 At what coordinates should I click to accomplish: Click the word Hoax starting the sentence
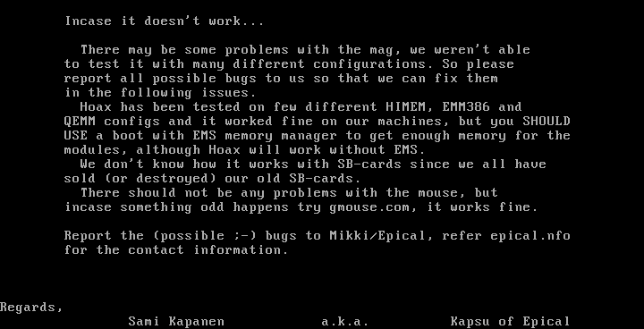pyautogui.click(x=96, y=106)
